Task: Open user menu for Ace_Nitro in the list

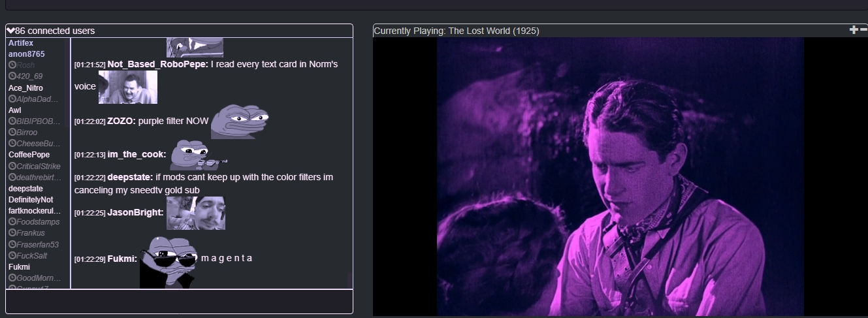Action: (x=25, y=88)
